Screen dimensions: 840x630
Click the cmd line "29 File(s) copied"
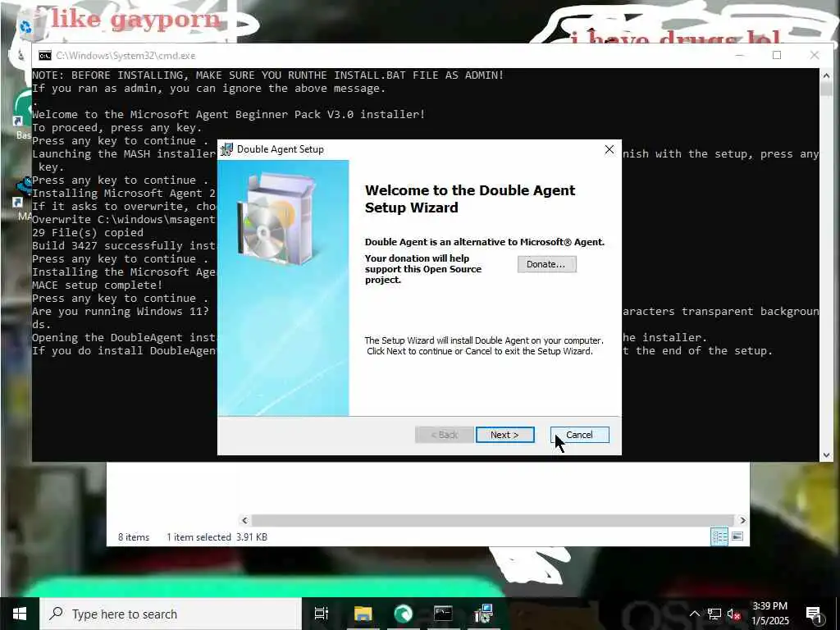[x=88, y=232]
